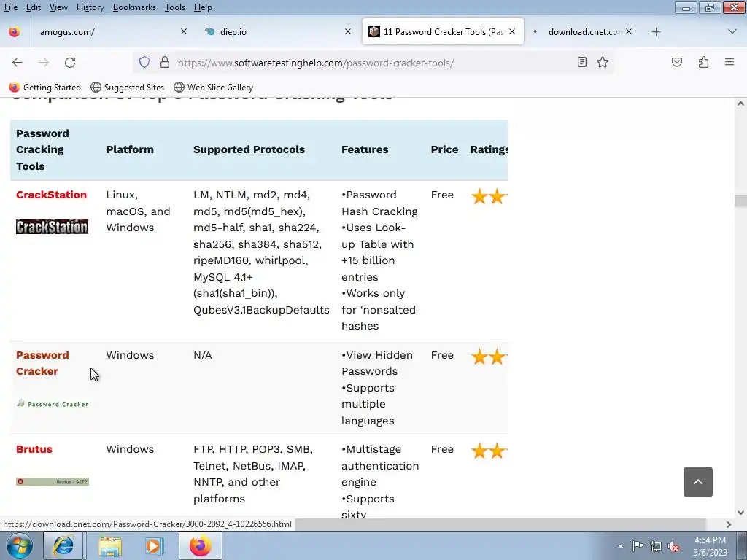Click the muted volume speaker icon
This screenshot has width=747, height=560.
(x=673, y=546)
